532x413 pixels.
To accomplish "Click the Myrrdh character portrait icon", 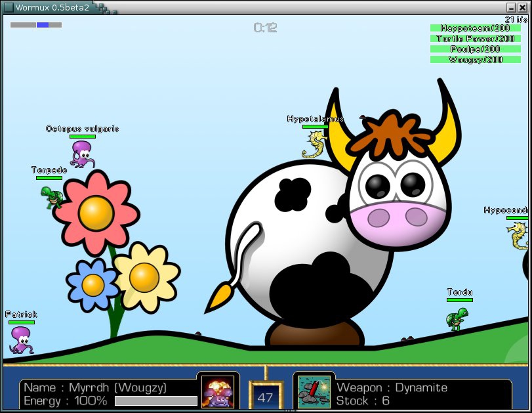I will tap(218, 392).
